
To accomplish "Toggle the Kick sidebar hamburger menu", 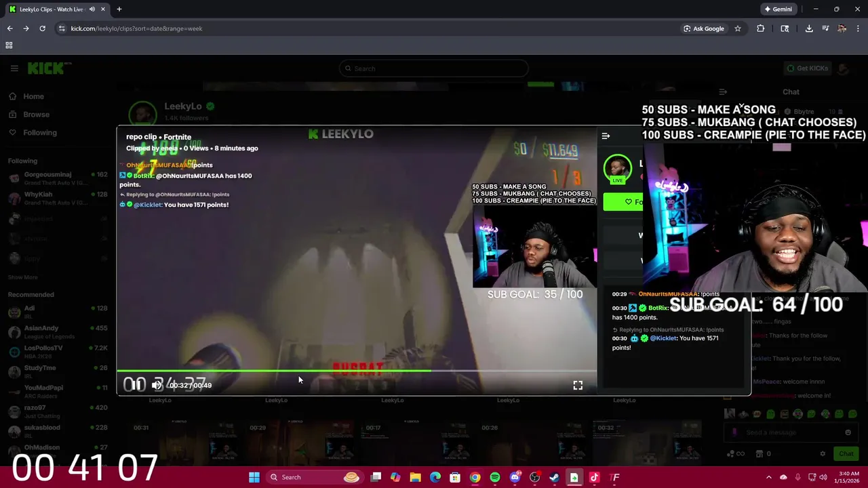I will 14,68.
